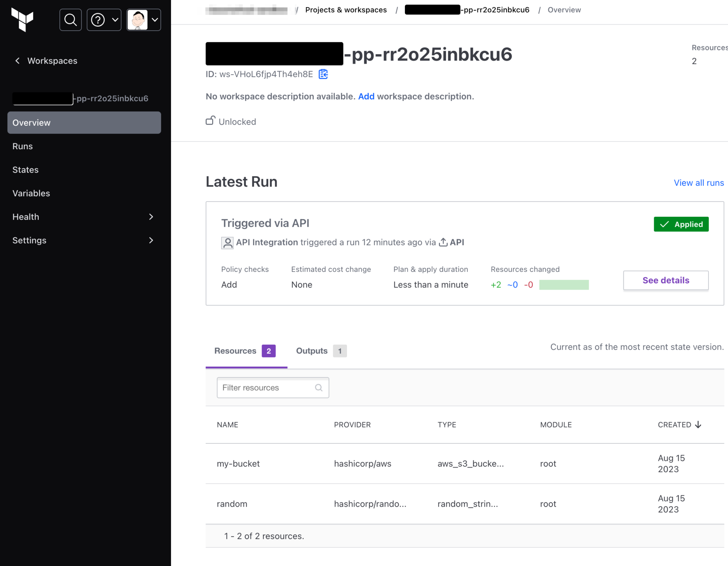Click back chevron beside Workspaces
728x566 pixels.
tap(17, 61)
